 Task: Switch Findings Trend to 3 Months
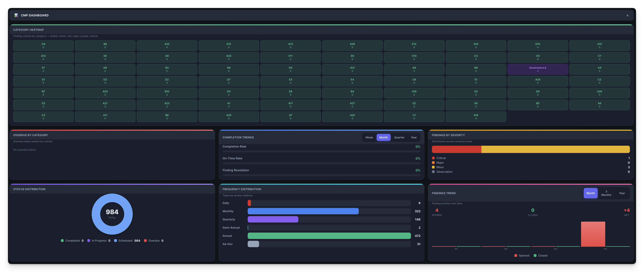[606, 193]
